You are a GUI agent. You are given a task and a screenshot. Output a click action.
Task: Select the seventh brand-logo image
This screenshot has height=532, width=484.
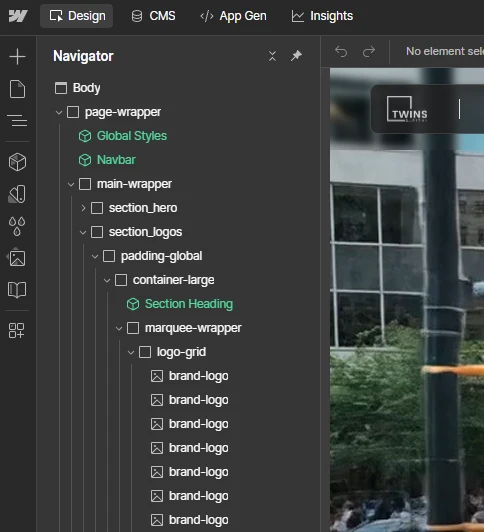[198, 520]
